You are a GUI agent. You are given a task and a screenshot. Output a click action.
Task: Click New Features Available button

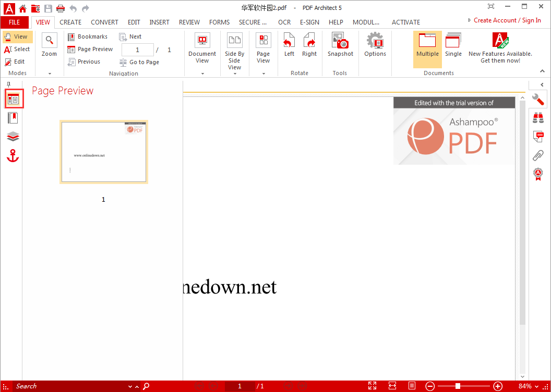[x=500, y=48]
